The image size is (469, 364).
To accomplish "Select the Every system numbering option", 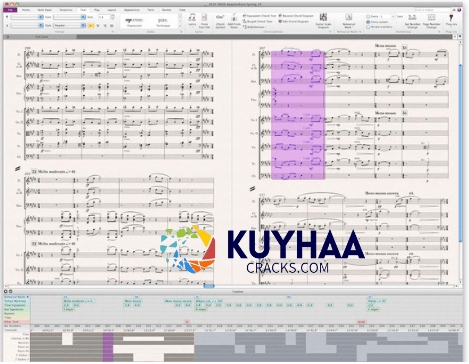I will tap(368, 22).
